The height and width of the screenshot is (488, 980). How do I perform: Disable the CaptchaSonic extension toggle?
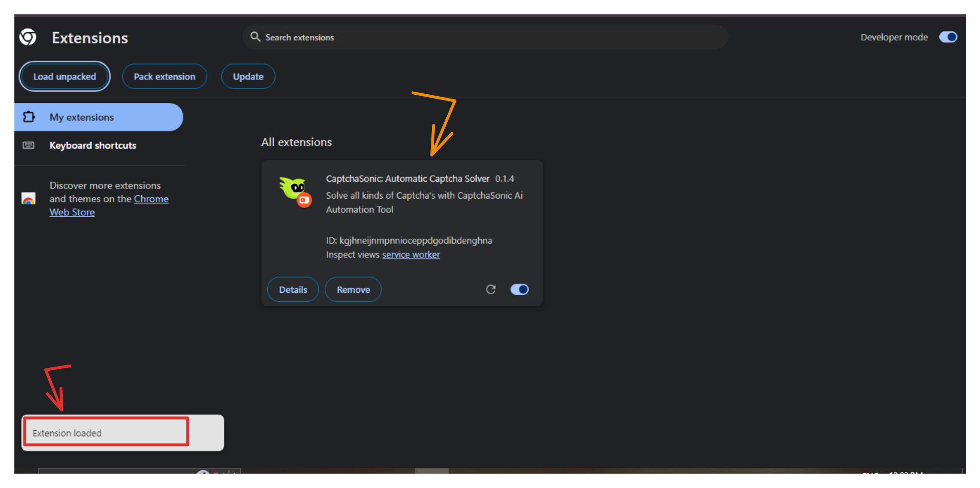pos(519,289)
